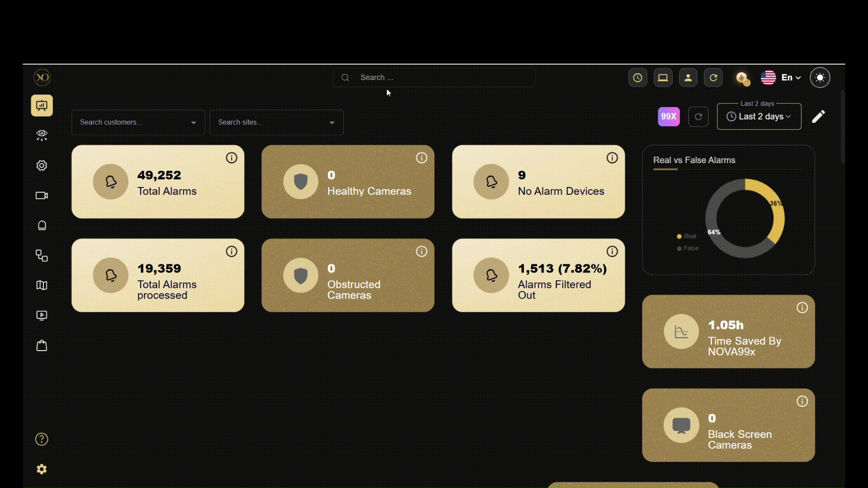Click the Total Alarms value 49,252
Viewport: 868px width, 488px height.
tap(159, 175)
